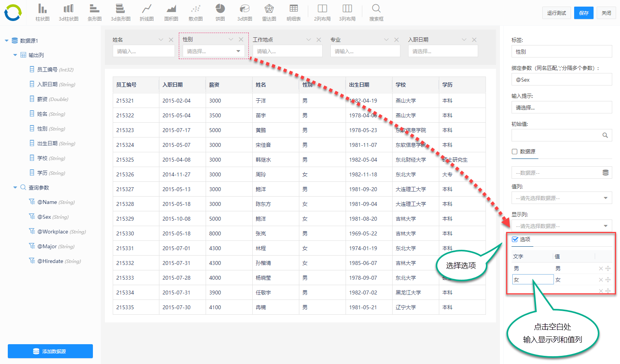
Task: Delete the 女 option row
Action: [x=601, y=280]
